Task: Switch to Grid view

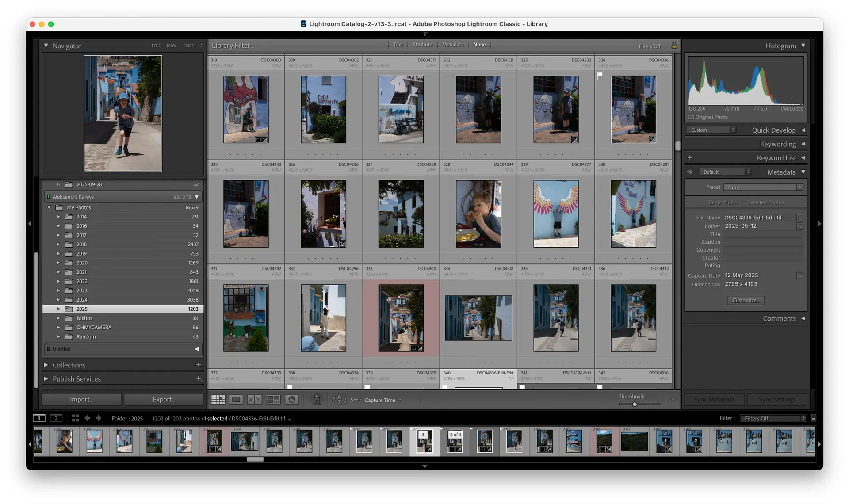Action: click(x=218, y=400)
